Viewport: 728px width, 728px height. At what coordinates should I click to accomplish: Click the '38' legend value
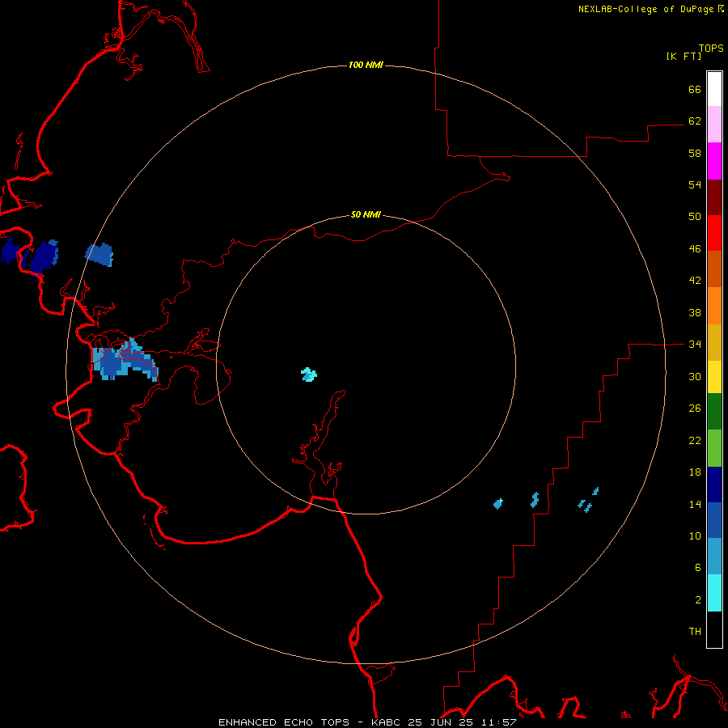695,312
